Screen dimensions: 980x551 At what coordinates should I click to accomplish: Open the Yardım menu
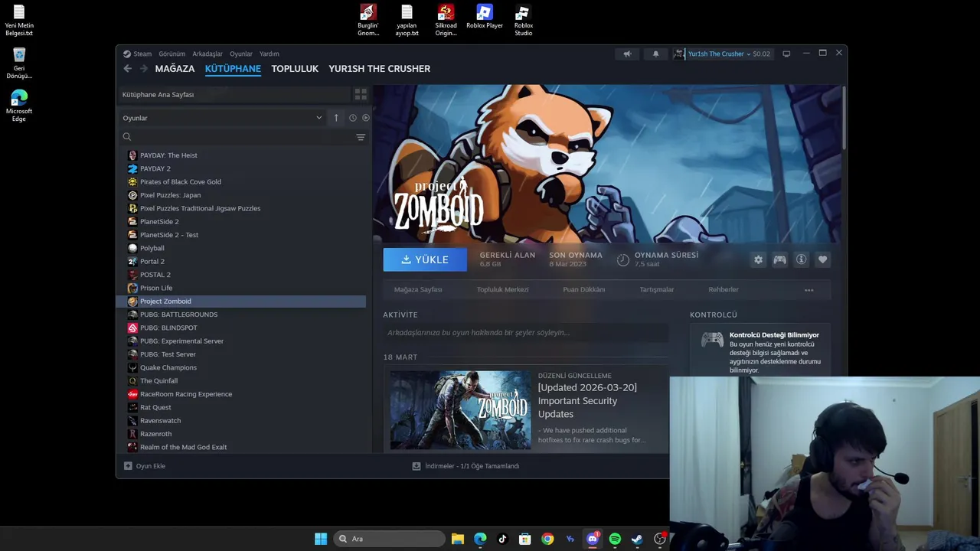tap(269, 54)
